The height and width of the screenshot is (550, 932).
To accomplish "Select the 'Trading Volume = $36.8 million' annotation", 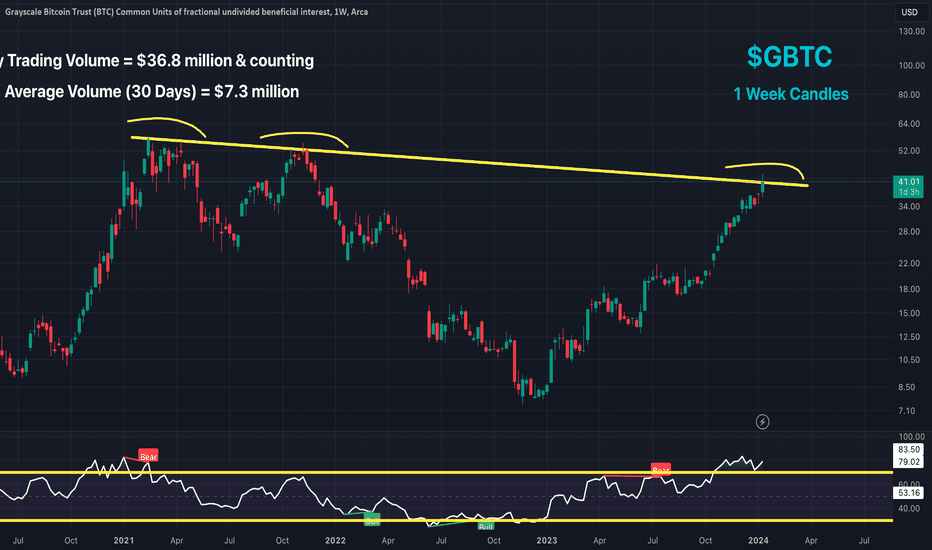I will coord(157,61).
